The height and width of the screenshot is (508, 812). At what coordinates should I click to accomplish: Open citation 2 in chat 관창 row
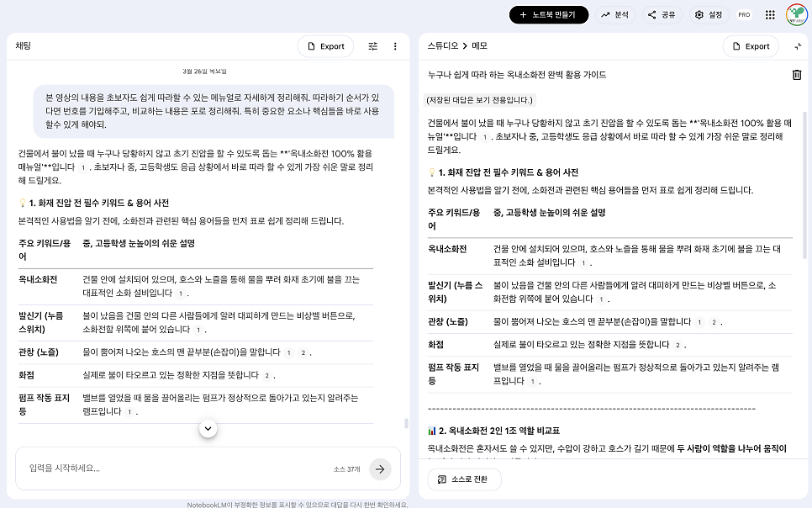(x=303, y=352)
